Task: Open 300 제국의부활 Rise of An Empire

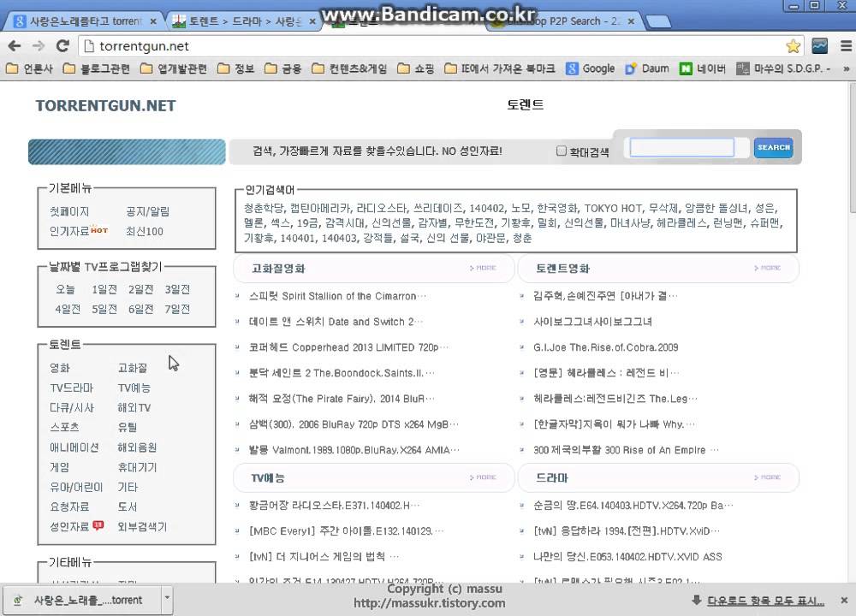Action: 626,450
